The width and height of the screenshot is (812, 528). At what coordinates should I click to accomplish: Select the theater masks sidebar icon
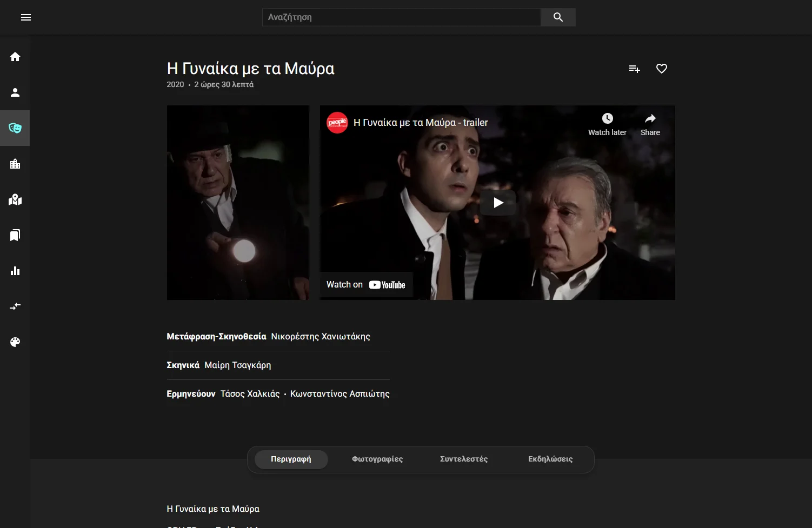coord(15,128)
